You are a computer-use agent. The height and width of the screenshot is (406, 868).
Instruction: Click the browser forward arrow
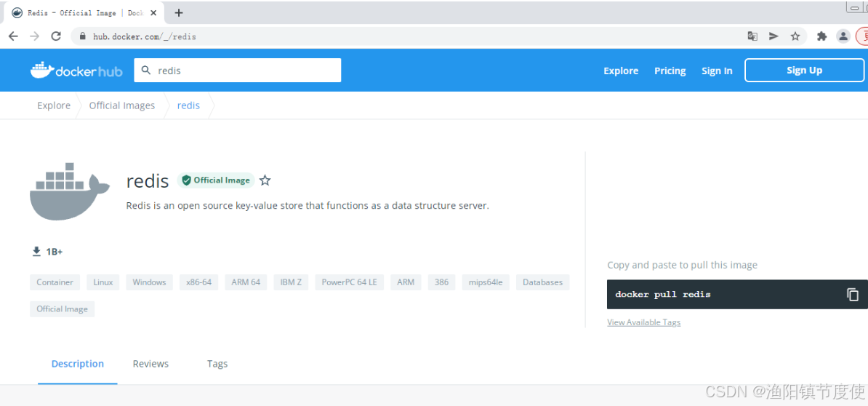[x=34, y=36]
